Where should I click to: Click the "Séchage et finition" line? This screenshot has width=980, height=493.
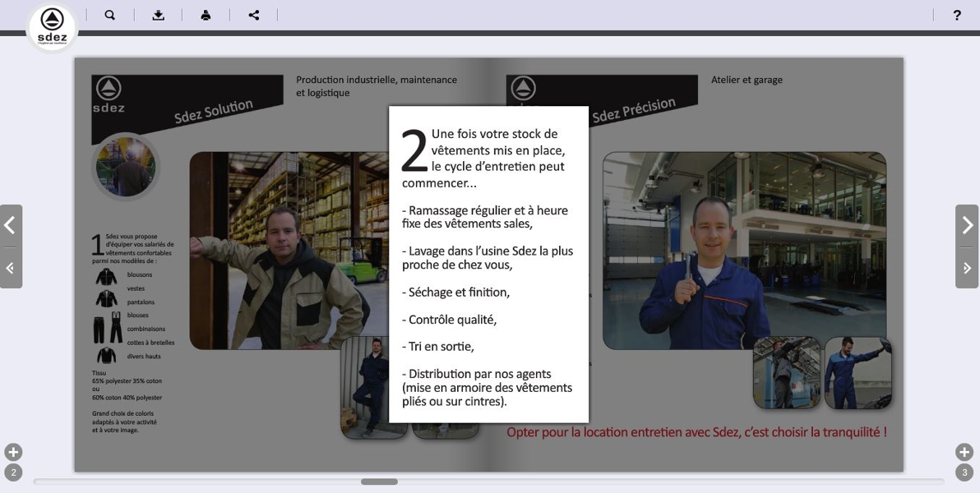pos(455,292)
